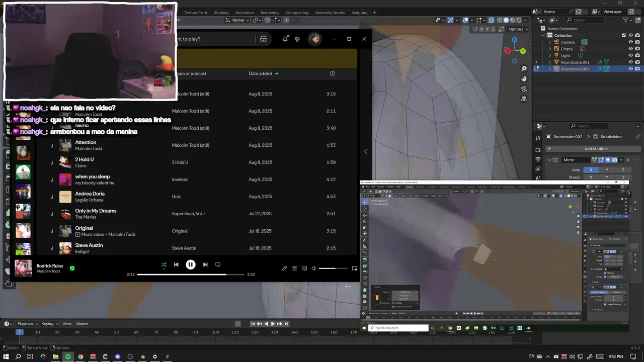
Task: Enable Mirror axis Y button
Action: click(x=607, y=170)
